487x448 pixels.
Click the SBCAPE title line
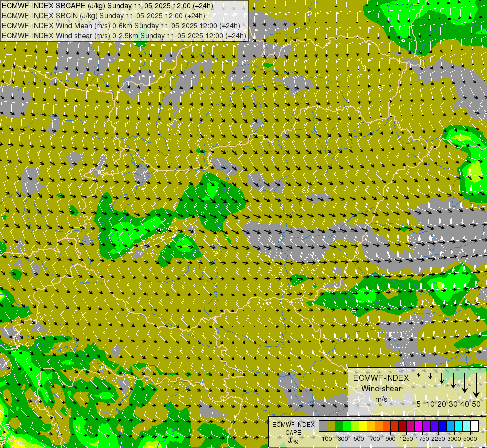point(107,6)
